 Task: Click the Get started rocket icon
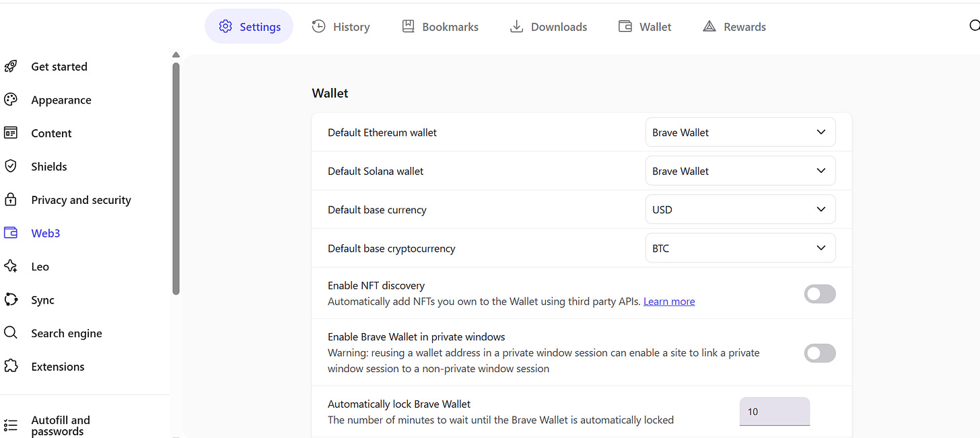pos(11,67)
